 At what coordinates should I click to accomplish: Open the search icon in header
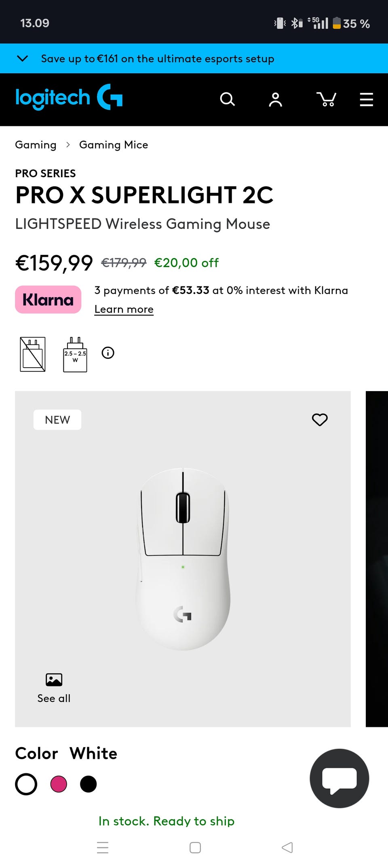pos(227,99)
